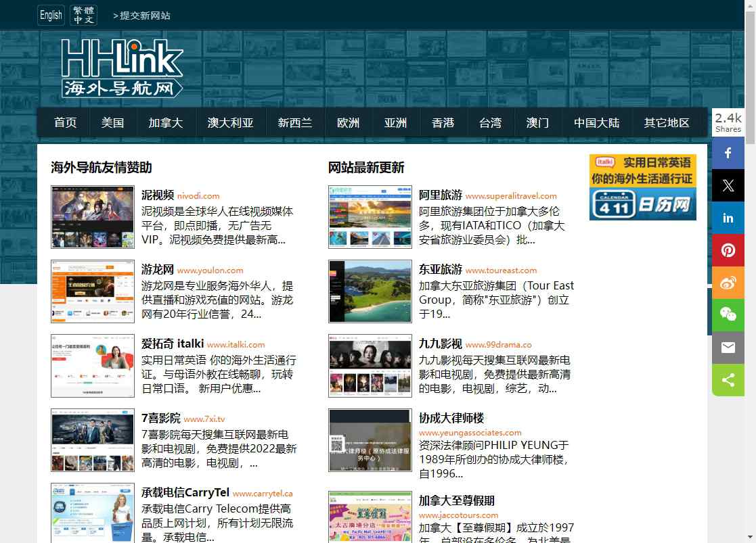Click the 加拿大至尊假期 title link
Screen dimensions: 756x543
point(457,500)
